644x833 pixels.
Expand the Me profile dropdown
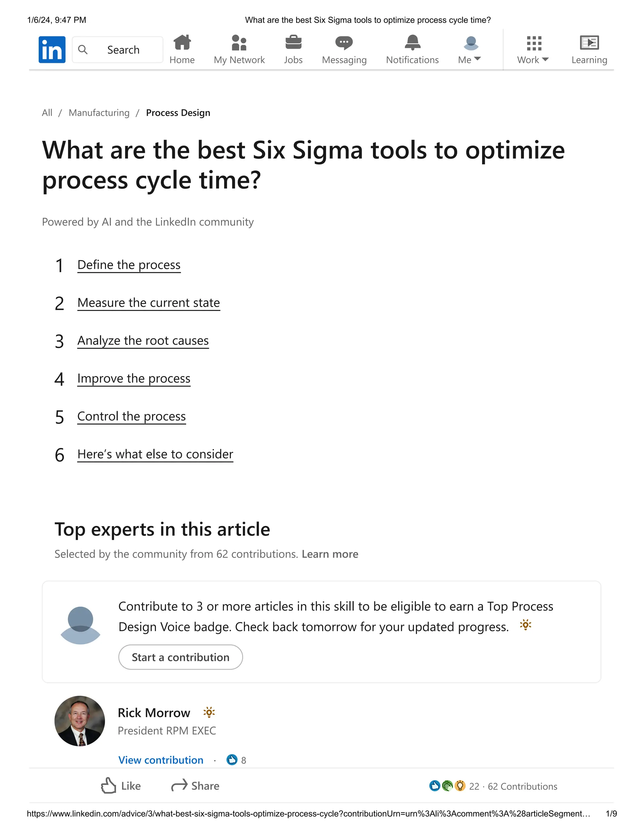pyautogui.click(x=470, y=59)
